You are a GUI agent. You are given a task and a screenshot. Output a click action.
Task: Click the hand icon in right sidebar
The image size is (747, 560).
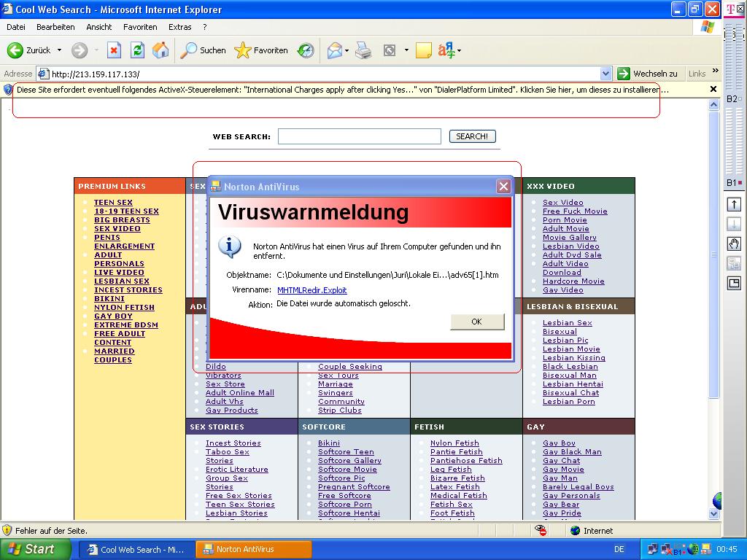point(734,244)
